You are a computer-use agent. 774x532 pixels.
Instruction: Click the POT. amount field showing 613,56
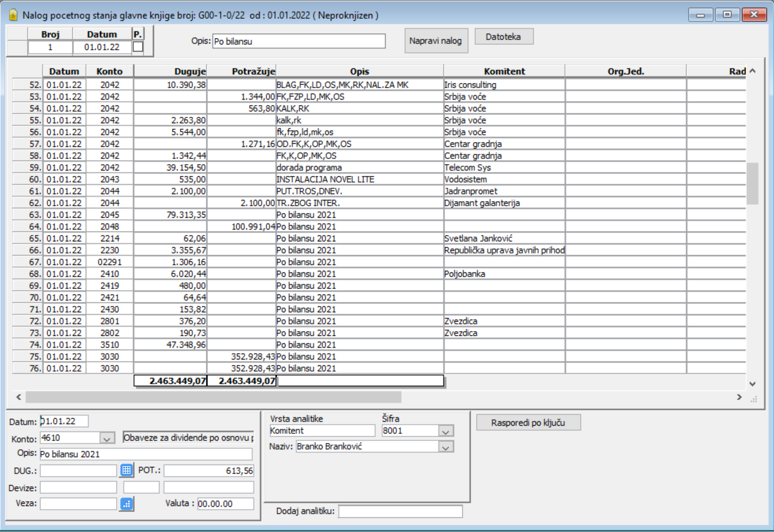(x=208, y=471)
